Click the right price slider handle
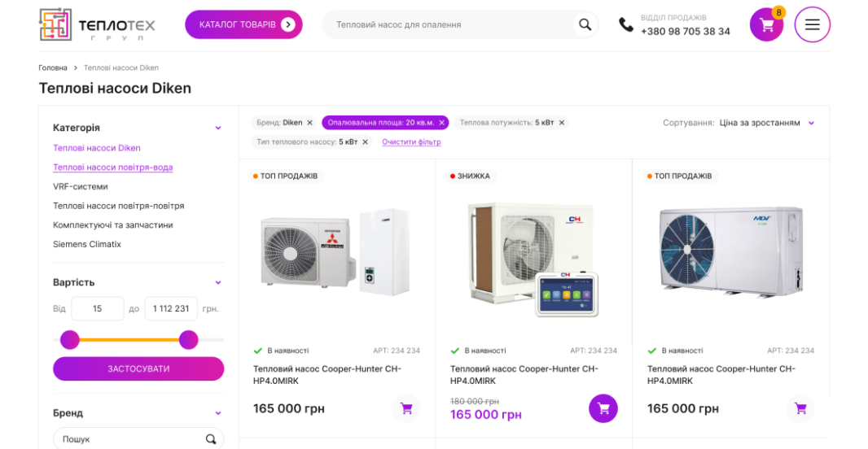Screen dimensions: 868x449 coord(188,339)
